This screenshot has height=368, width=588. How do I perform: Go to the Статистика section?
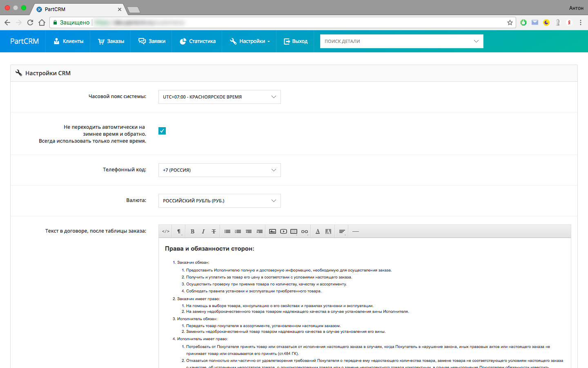pyautogui.click(x=198, y=41)
